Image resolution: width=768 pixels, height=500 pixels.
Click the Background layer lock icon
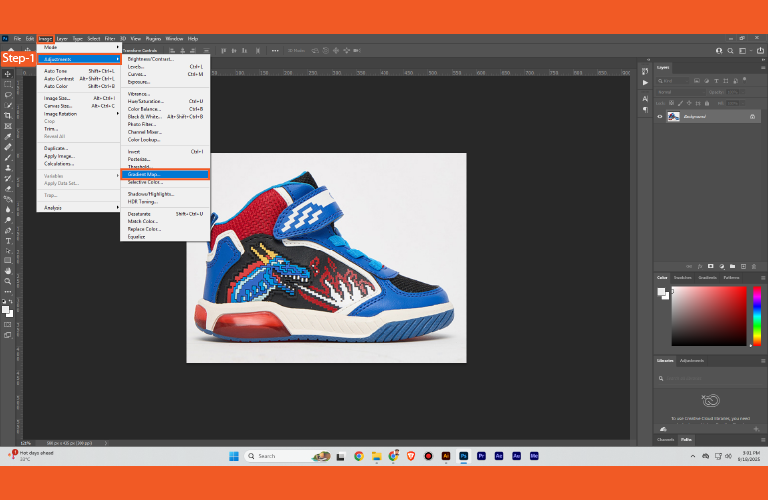[752, 116]
